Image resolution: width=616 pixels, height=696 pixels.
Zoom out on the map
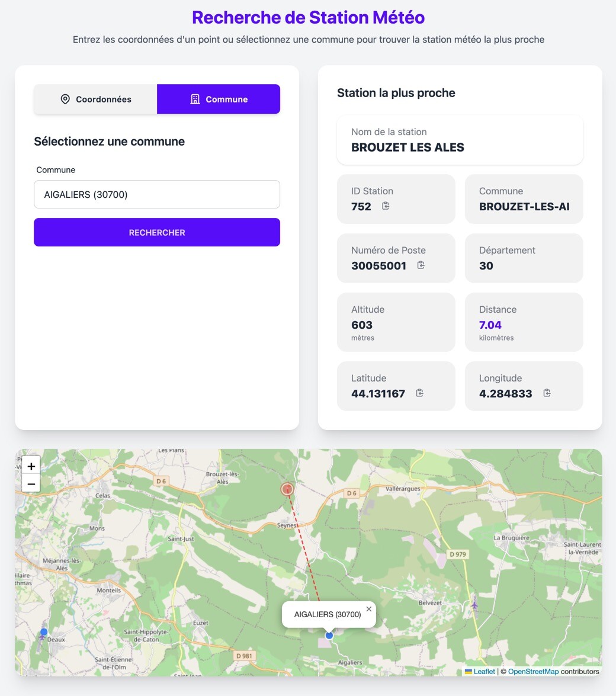(31, 483)
